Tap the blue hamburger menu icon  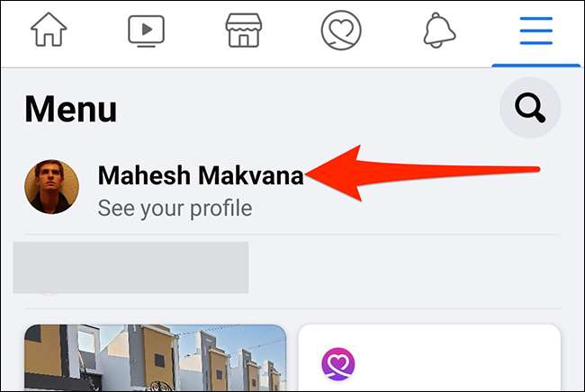[x=536, y=31]
